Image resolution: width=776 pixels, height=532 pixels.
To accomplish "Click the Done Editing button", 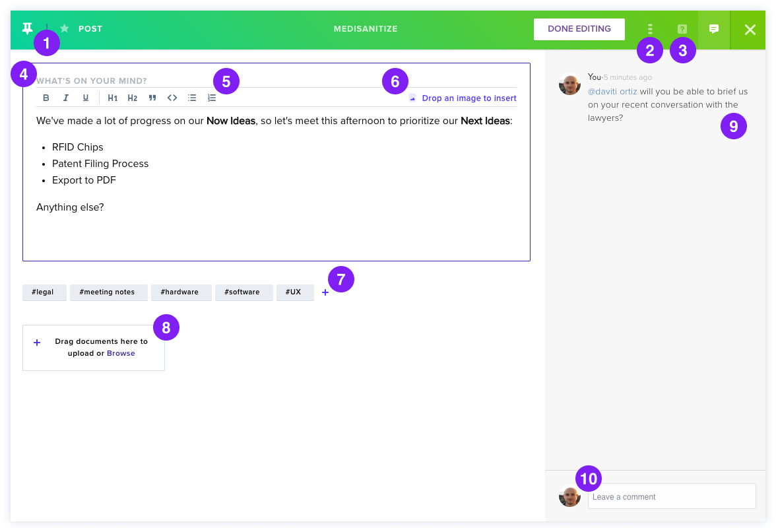I will coord(579,29).
